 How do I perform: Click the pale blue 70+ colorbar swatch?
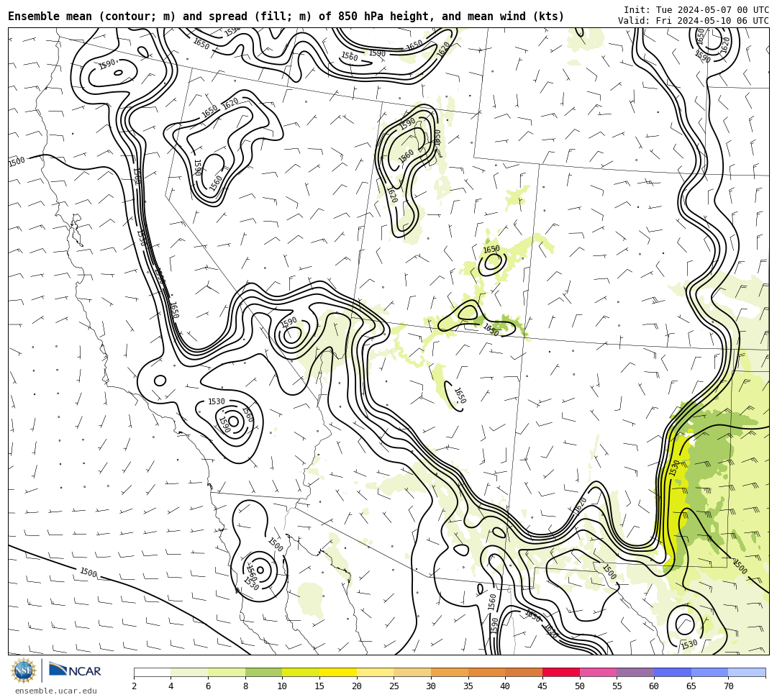(x=747, y=672)
